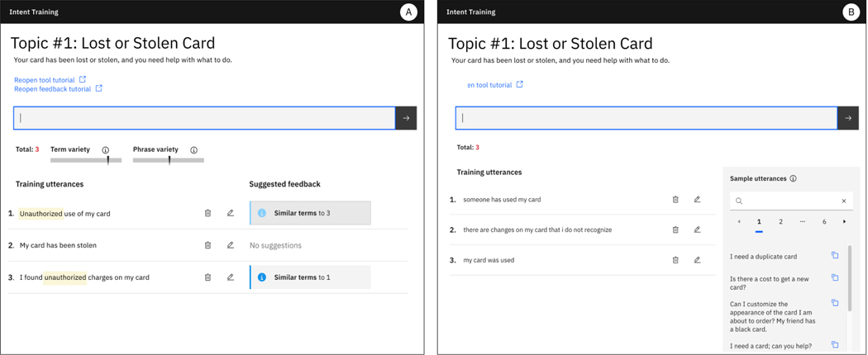
Task: Click the sample utterances list scrollbar
Action: coord(850,277)
